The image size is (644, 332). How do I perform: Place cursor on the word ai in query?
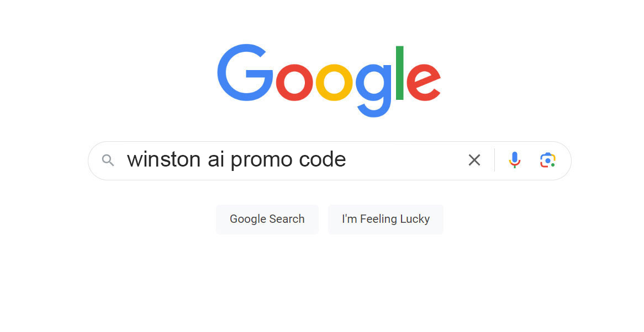click(215, 159)
